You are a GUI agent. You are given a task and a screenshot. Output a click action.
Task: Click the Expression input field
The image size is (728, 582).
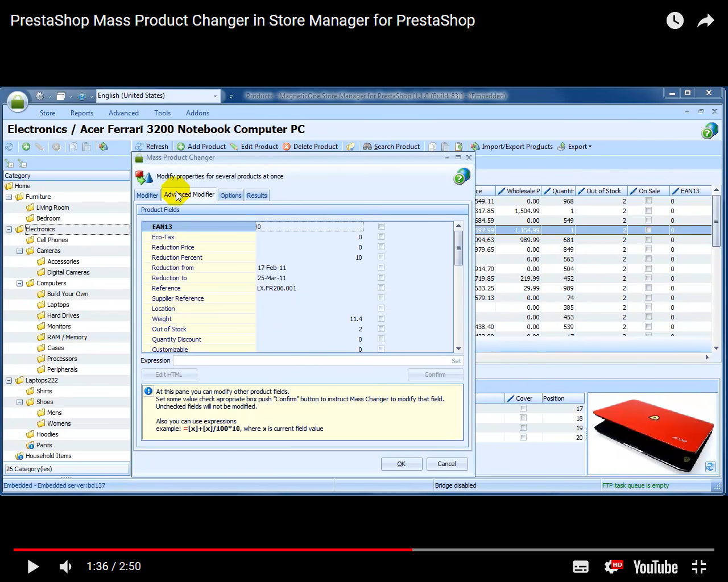[311, 361]
